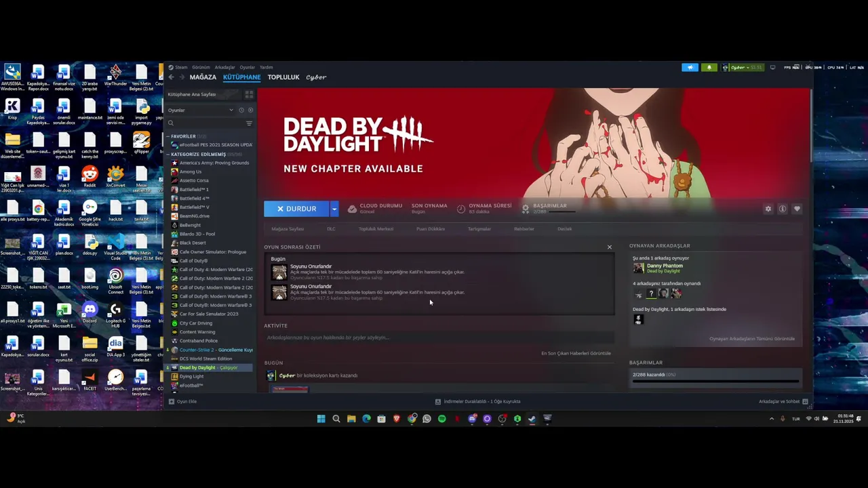Image resolution: width=868 pixels, height=488 pixels.
Task: Open Arkadaşlar ve Sohbet friends panel
Action: [x=783, y=401]
